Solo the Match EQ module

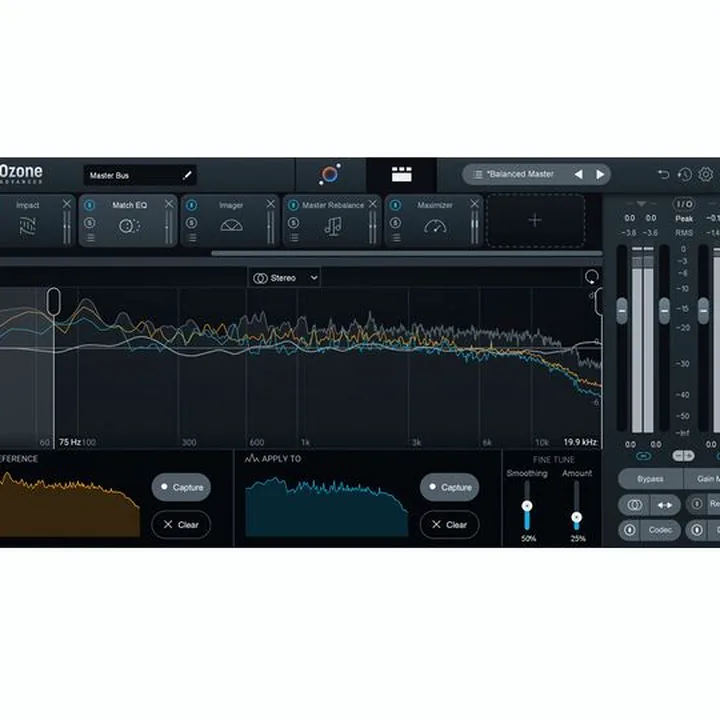click(90, 223)
